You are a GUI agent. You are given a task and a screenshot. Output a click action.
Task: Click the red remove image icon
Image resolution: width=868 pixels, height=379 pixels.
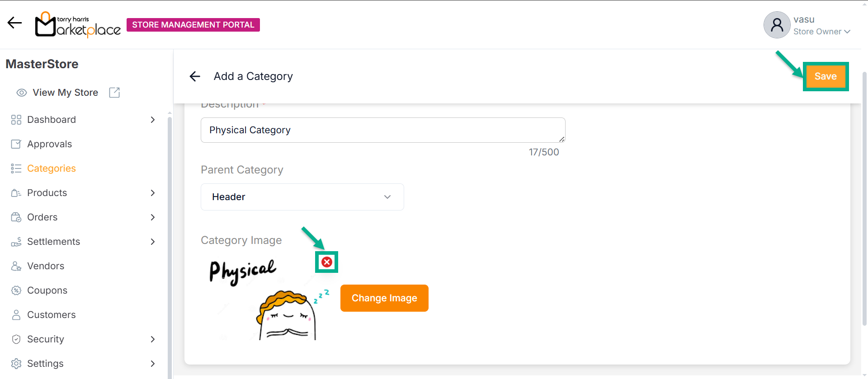327,262
